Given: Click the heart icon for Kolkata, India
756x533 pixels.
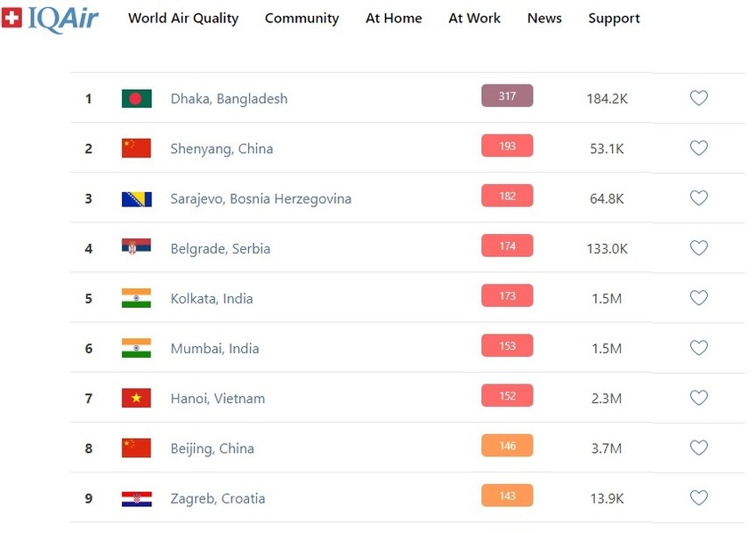Looking at the screenshot, I should pyautogui.click(x=699, y=298).
